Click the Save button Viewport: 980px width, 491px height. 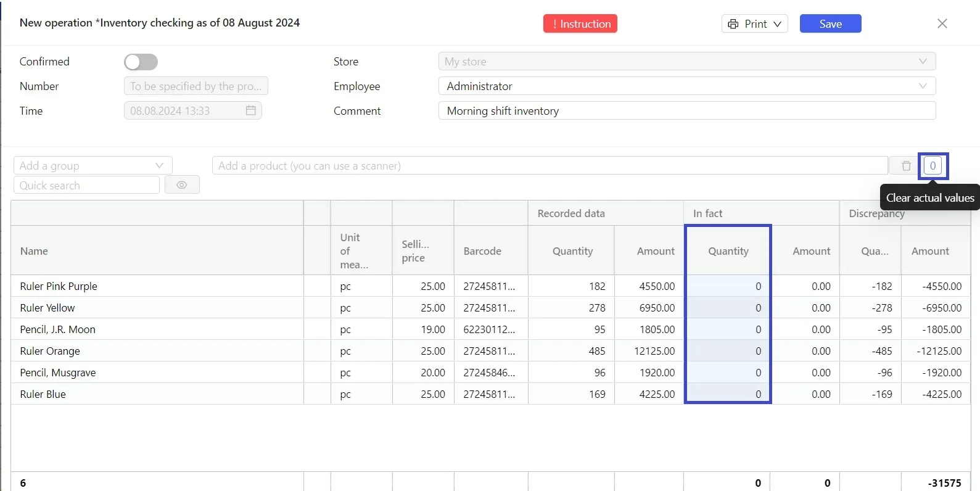pyautogui.click(x=830, y=24)
